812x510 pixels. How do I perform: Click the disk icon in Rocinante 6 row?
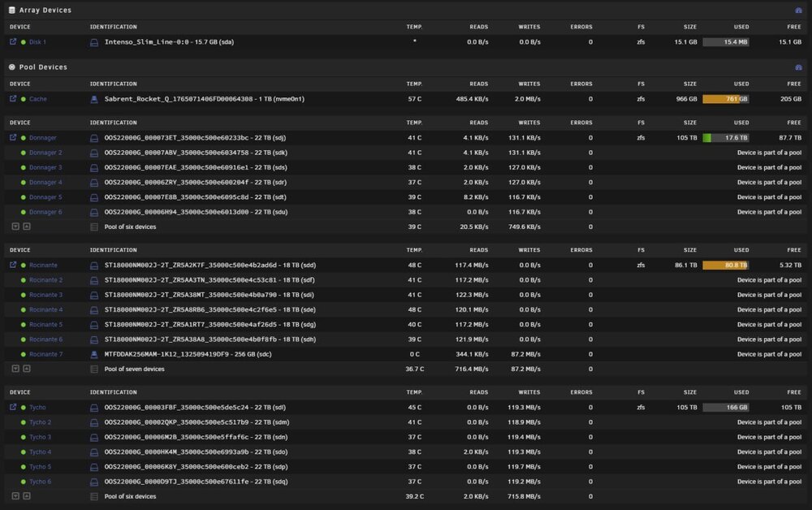click(x=94, y=340)
